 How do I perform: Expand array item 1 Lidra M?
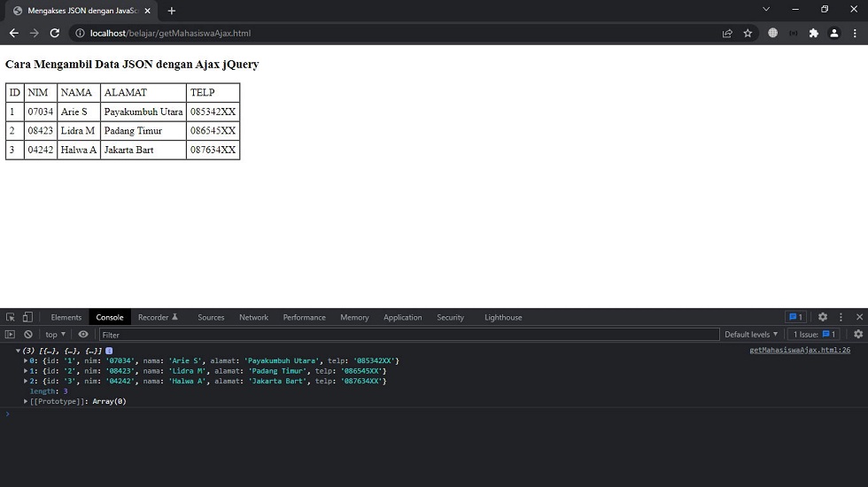[x=26, y=371]
